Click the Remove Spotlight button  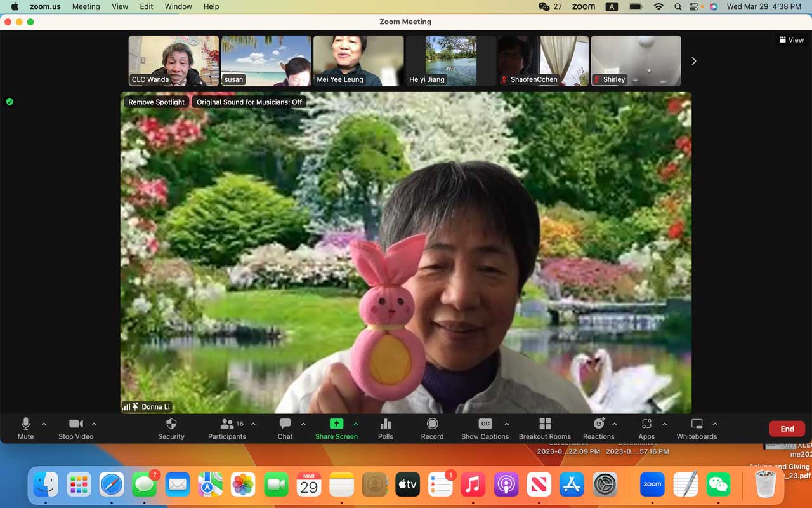click(x=156, y=102)
